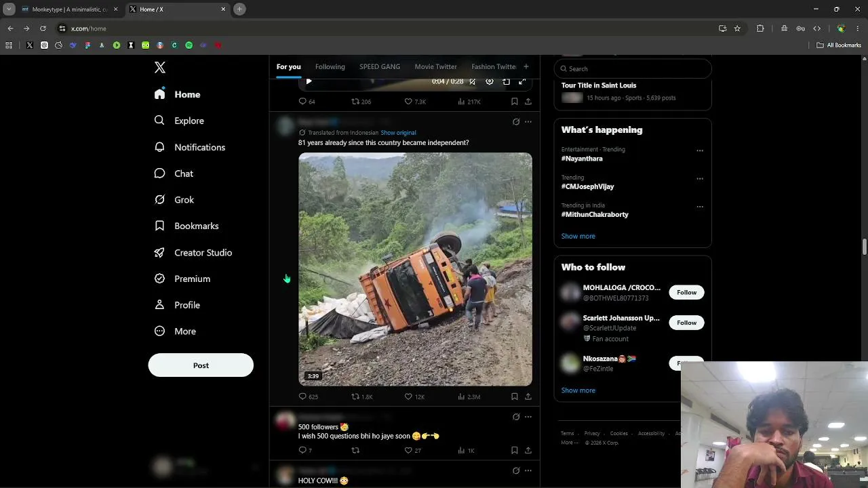Switch to the Movie Twitter tab
Viewport: 868px width, 488px height.
435,66
